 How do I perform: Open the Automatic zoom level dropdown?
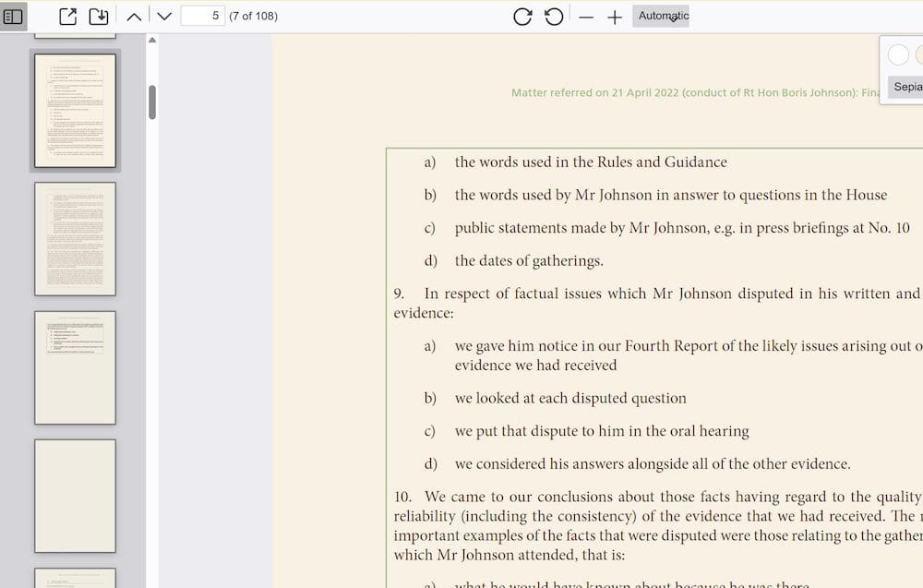click(661, 16)
